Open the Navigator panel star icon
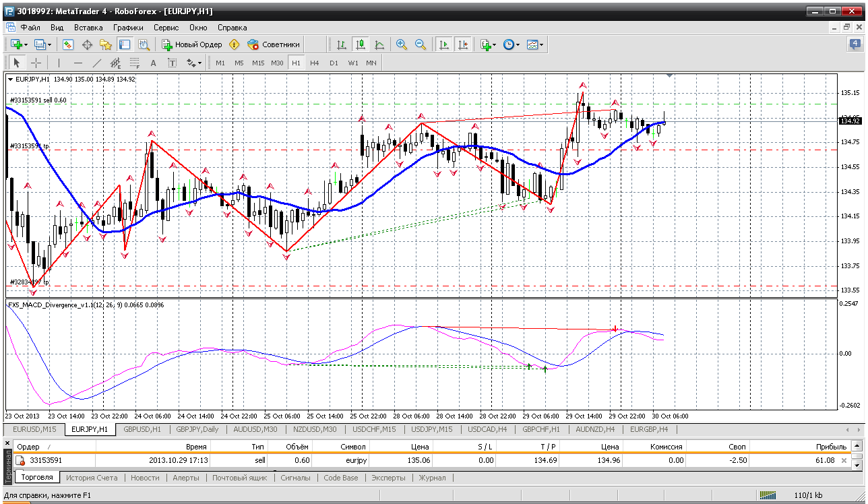This screenshot has height=504, width=868. point(106,44)
